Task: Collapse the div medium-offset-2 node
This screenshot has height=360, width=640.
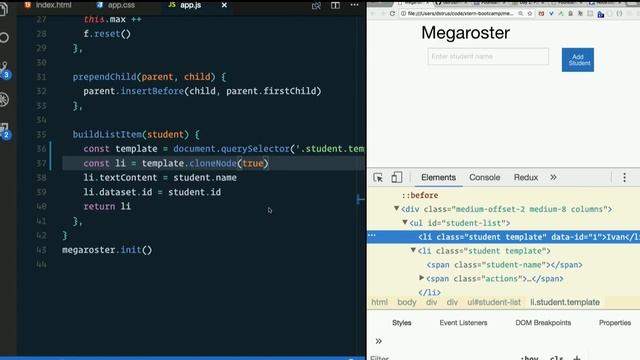Action: click(396, 209)
